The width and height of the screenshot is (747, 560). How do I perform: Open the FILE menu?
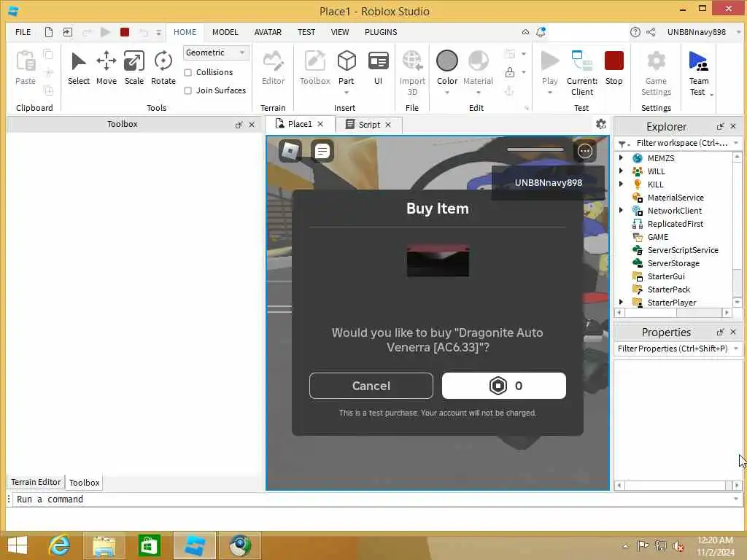23,32
